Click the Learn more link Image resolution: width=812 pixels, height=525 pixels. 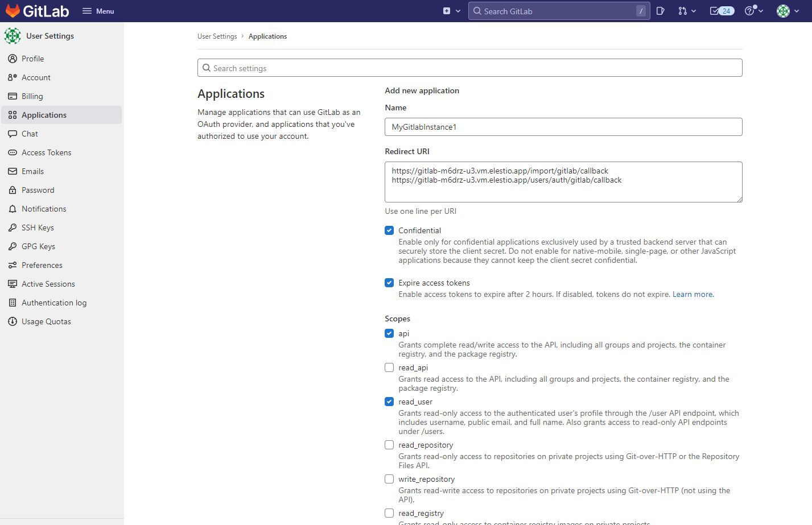(x=692, y=294)
